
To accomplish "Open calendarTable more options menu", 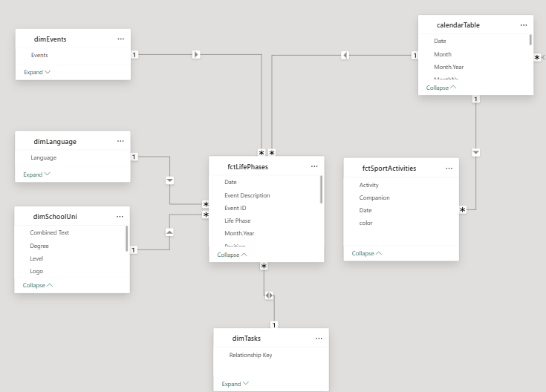I will pyautogui.click(x=524, y=25).
